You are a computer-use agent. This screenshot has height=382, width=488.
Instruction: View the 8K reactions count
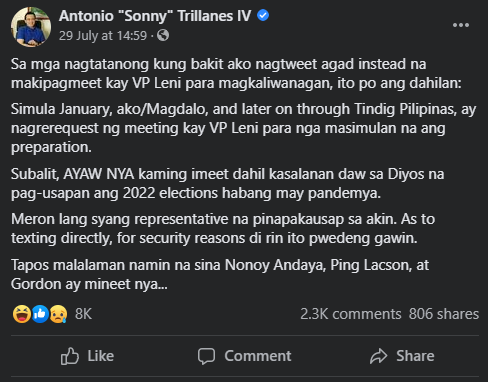coord(83,314)
